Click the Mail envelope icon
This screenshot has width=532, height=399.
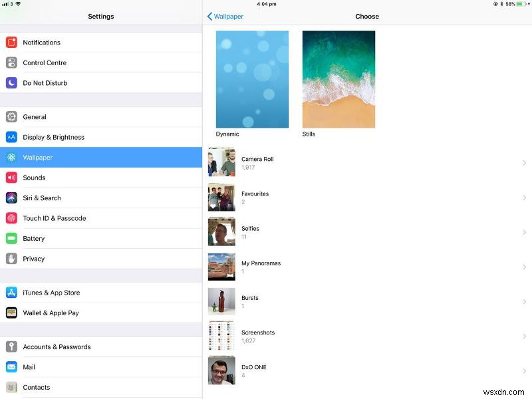pos(11,366)
